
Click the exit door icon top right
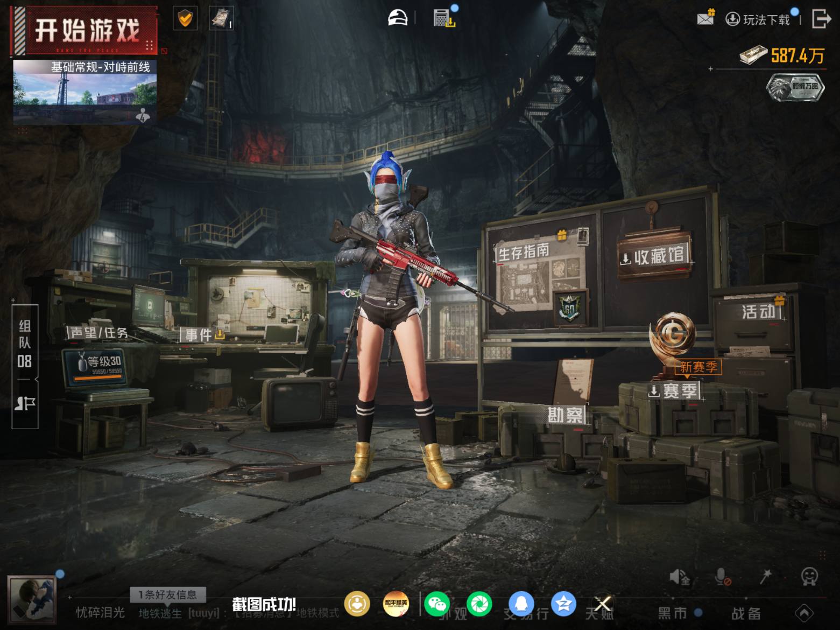[821, 18]
